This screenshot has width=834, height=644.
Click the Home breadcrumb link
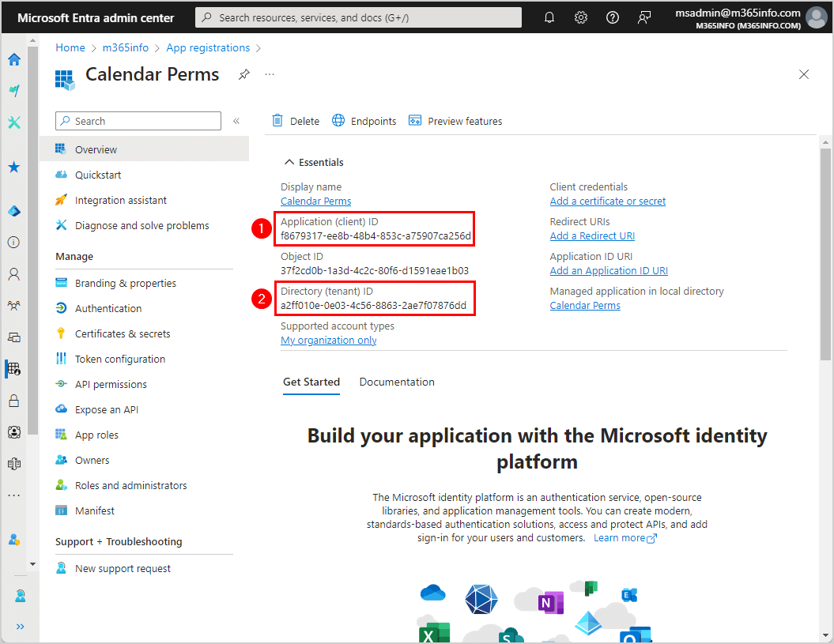pyautogui.click(x=70, y=48)
